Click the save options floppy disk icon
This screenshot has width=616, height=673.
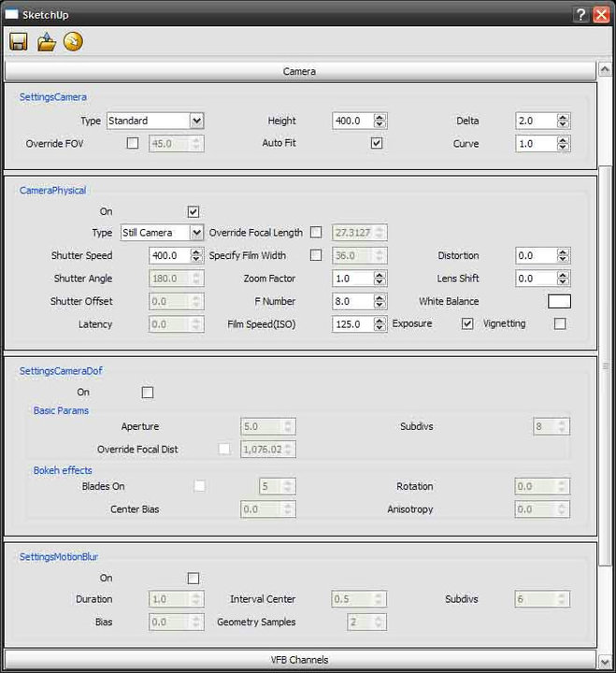point(18,42)
